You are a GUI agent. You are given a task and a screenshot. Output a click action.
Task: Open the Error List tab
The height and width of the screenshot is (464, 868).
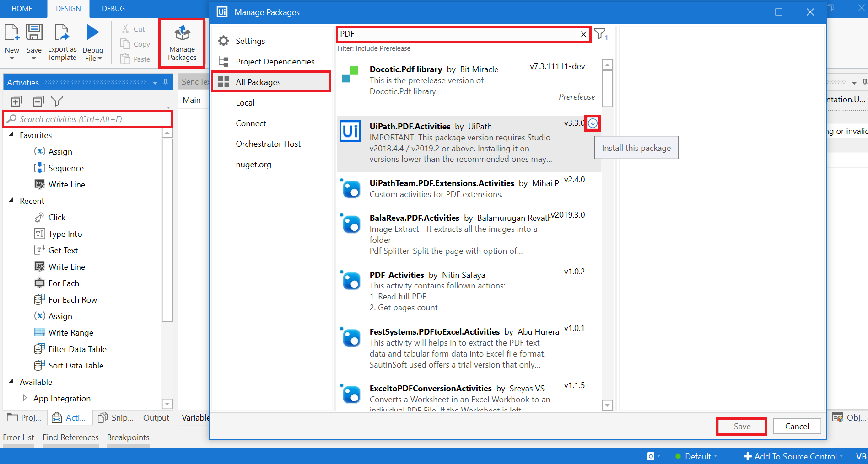click(x=19, y=437)
